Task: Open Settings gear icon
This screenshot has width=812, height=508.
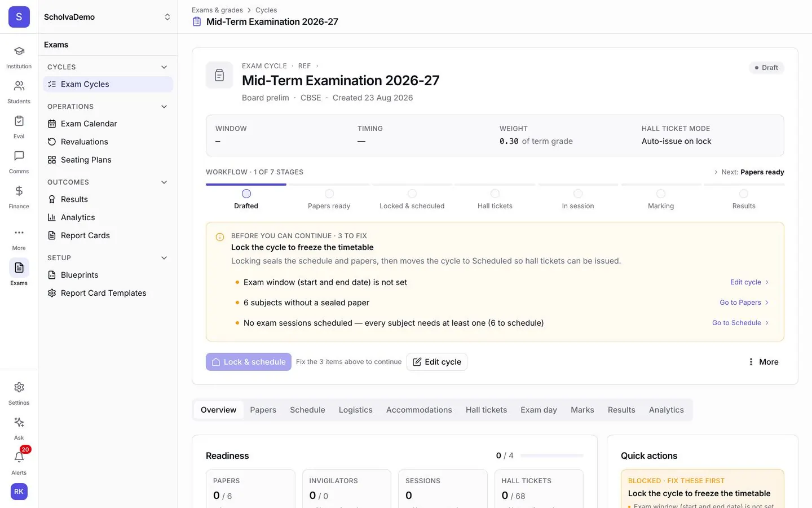Action: 19,387
